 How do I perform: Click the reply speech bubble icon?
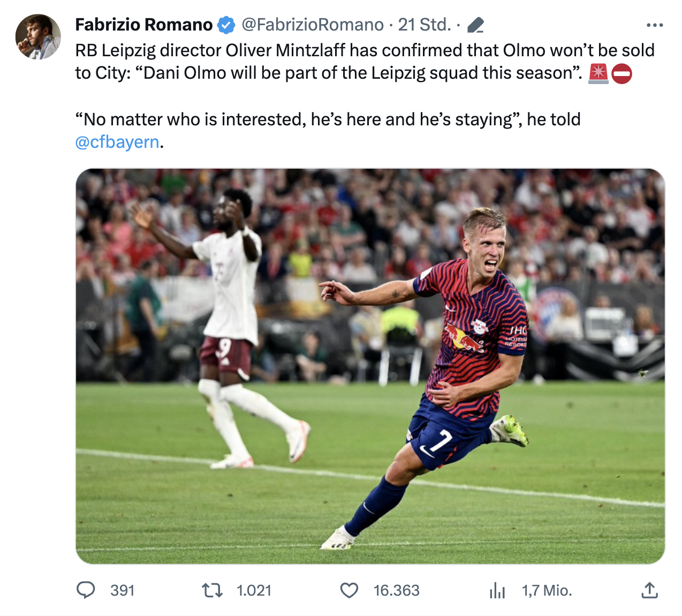click(86, 590)
